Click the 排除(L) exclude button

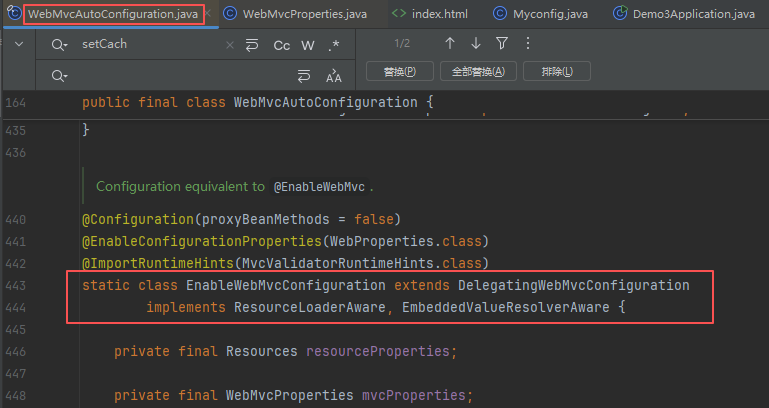(557, 72)
